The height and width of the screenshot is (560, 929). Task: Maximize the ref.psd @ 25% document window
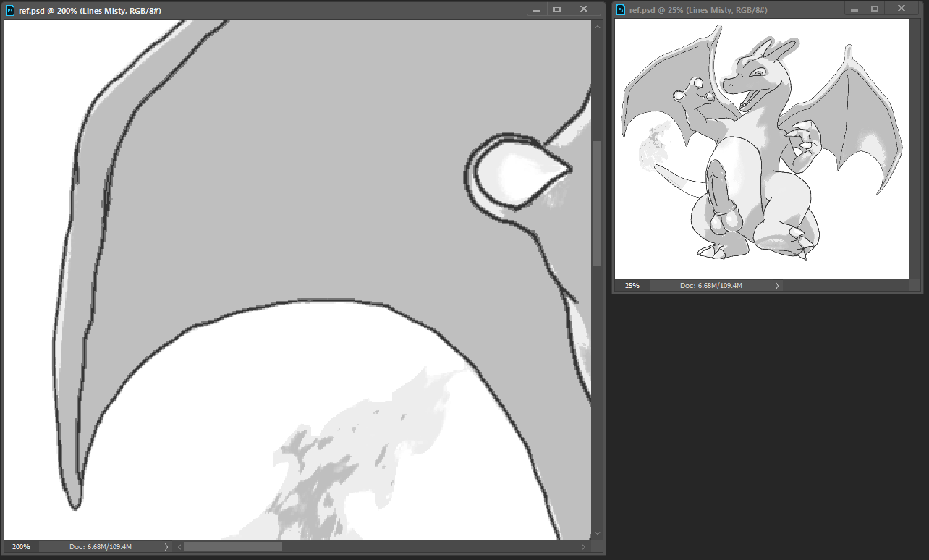(x=875, y=9)
